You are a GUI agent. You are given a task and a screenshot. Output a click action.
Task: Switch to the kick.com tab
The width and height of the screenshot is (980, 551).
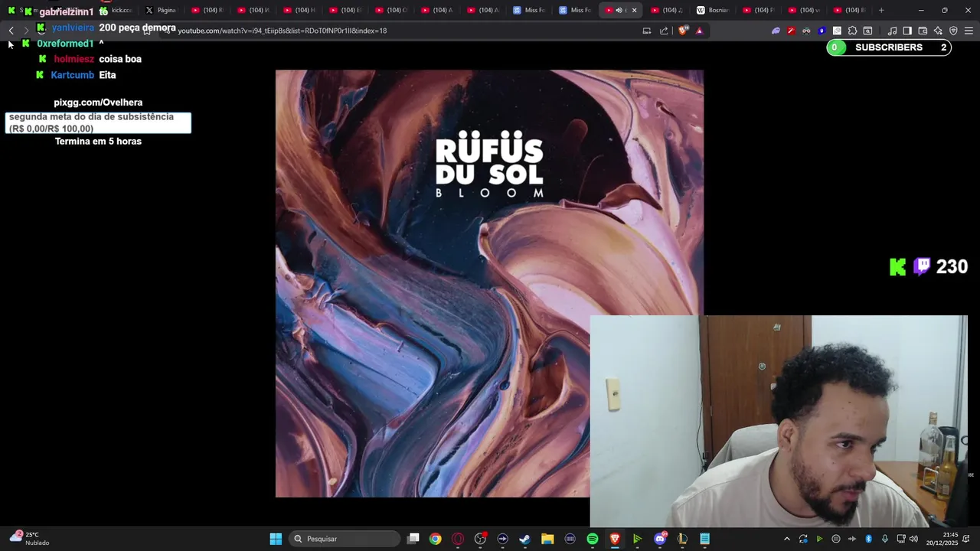click(116, 10)
